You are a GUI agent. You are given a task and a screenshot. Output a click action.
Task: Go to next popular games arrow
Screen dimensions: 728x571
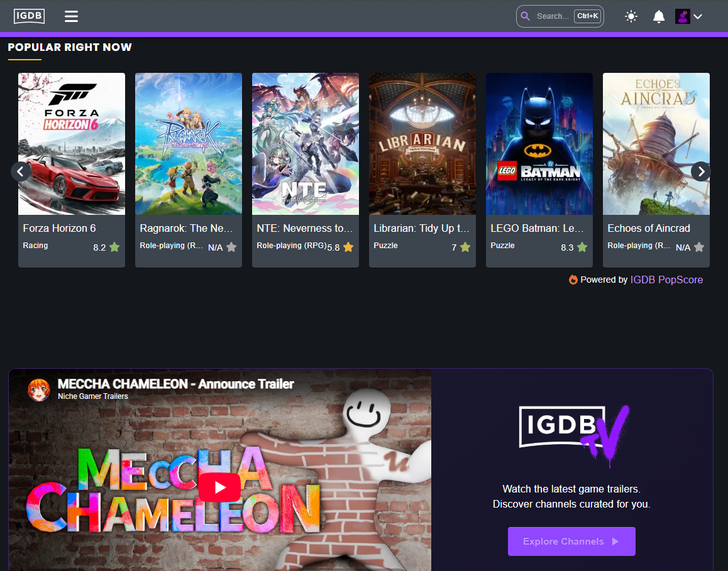tap(700, 171)
